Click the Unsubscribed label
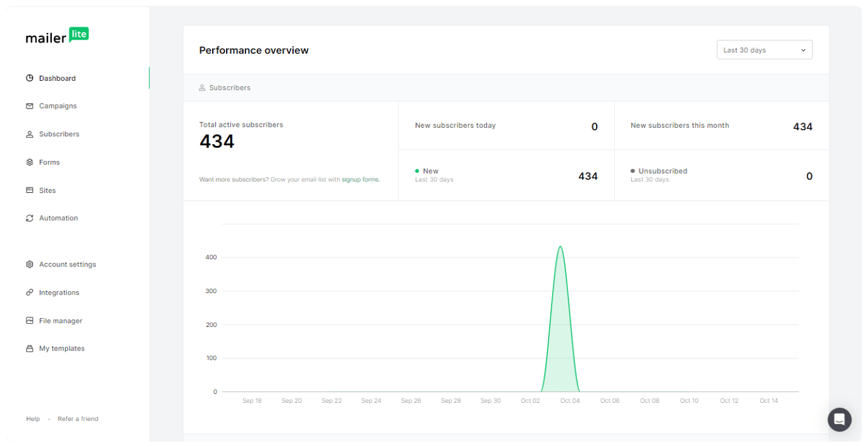868x448 pixels. [663, 171]
